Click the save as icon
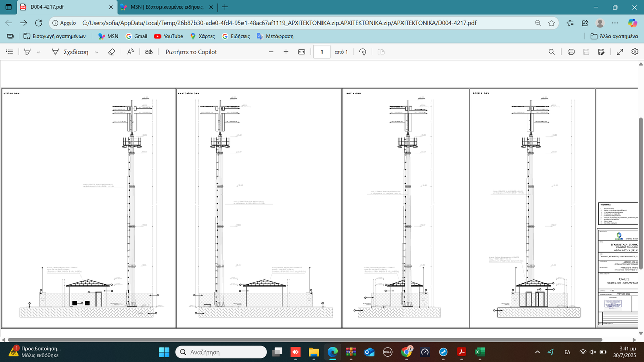The width and height of the screenshot is (644, 362). point(601,52)
